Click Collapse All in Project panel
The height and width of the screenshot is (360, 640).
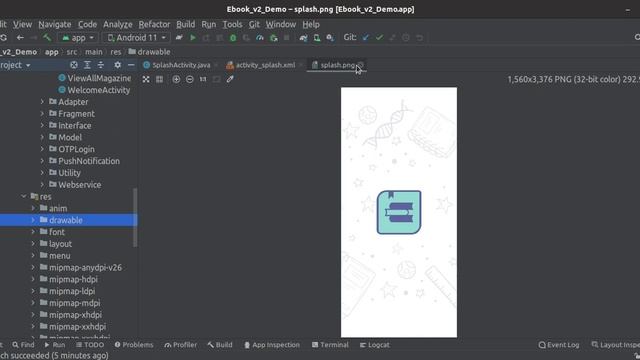point(101,65)
